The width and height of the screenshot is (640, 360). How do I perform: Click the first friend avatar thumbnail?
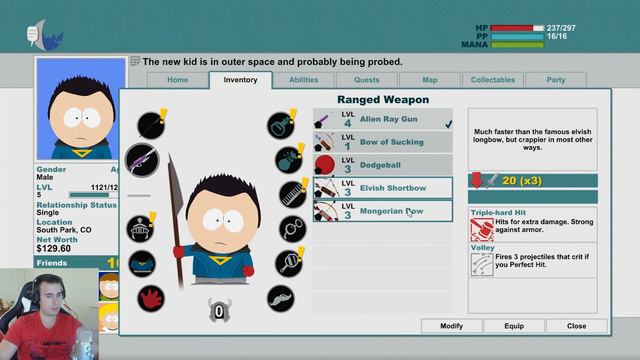point(109,286)
